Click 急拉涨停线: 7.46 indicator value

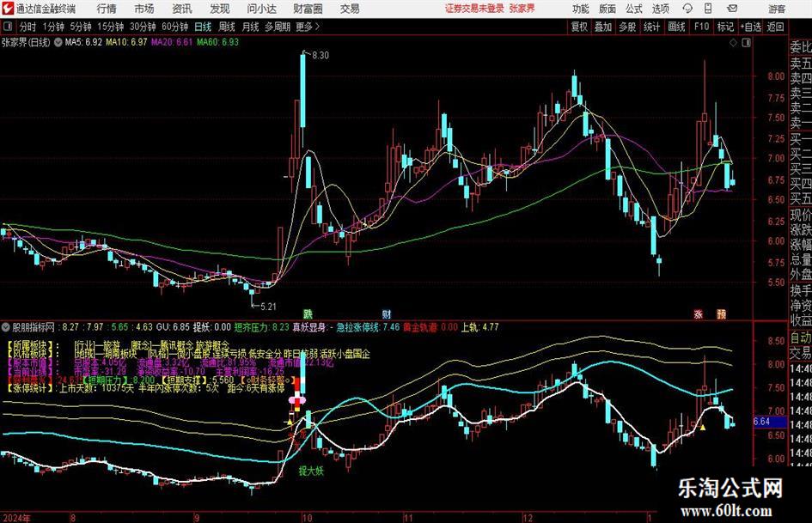coord(368,327)
